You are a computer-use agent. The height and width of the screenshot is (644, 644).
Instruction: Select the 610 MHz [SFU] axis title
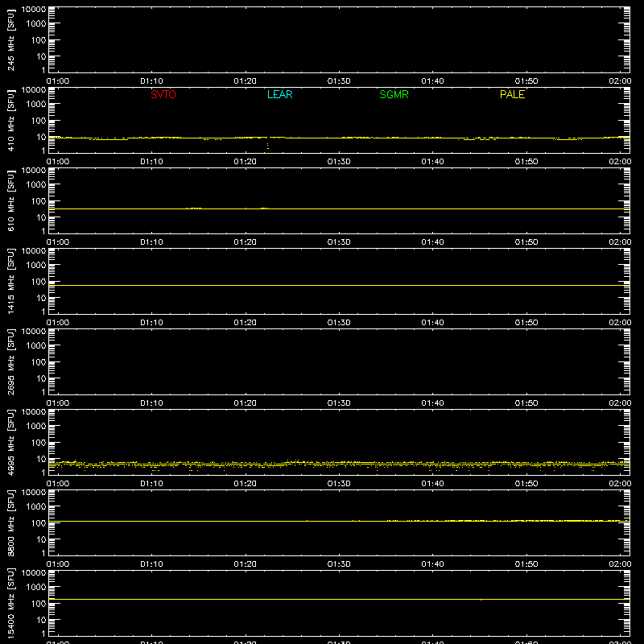pos(10,201)
